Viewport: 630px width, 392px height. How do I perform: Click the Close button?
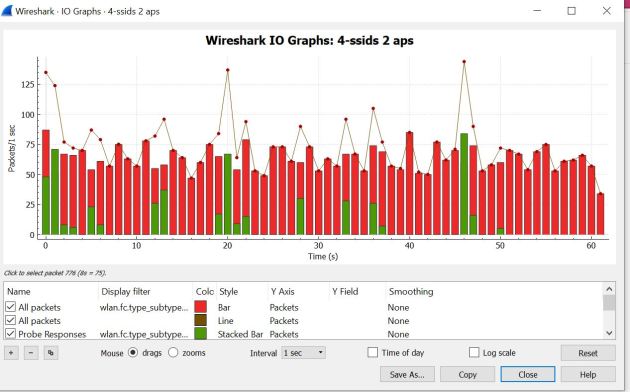click(x=528, y=374)
